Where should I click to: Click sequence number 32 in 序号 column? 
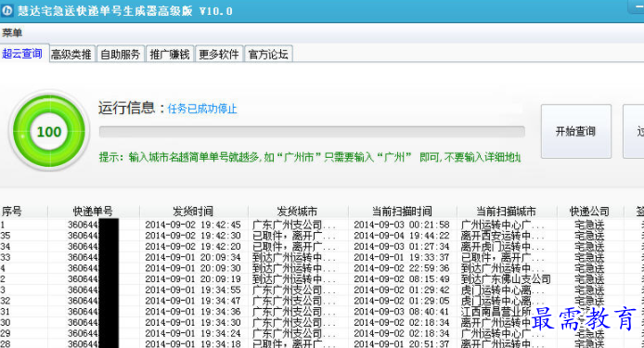[x=6, y=301]
